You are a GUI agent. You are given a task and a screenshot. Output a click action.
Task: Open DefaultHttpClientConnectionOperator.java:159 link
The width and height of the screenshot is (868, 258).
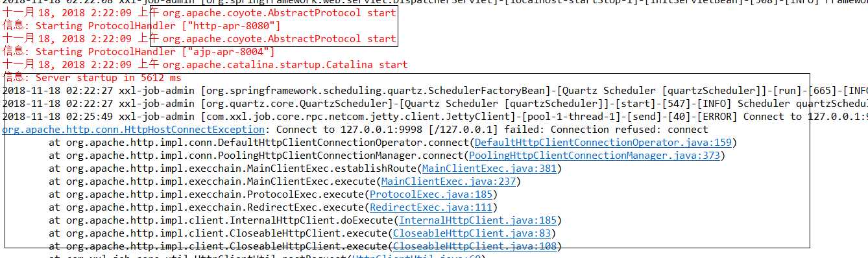[603, 143]
